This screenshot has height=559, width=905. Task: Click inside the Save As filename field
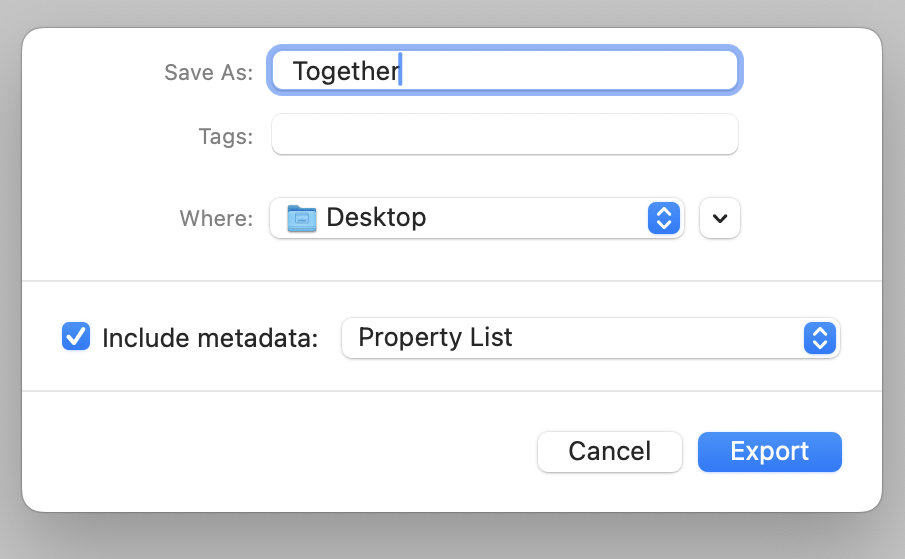click(x=505, y=71)
